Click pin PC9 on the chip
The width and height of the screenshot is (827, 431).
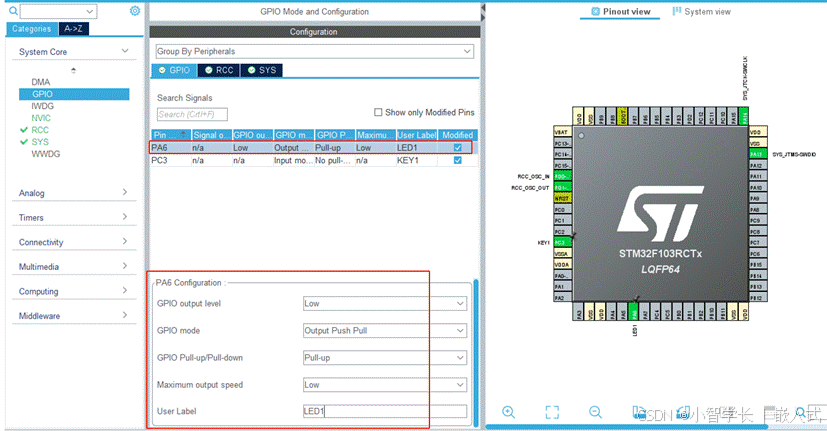tap(758, 221)
